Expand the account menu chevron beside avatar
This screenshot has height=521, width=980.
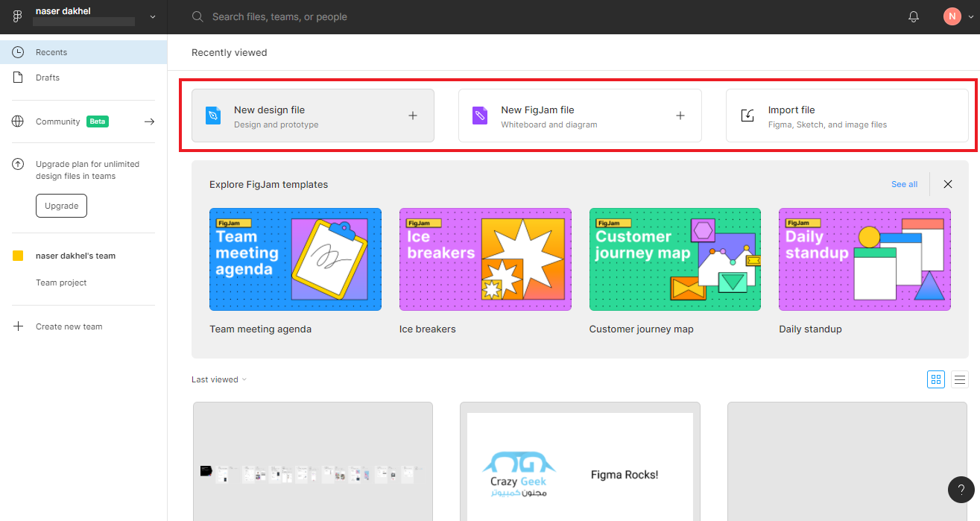tap(970, 17)
